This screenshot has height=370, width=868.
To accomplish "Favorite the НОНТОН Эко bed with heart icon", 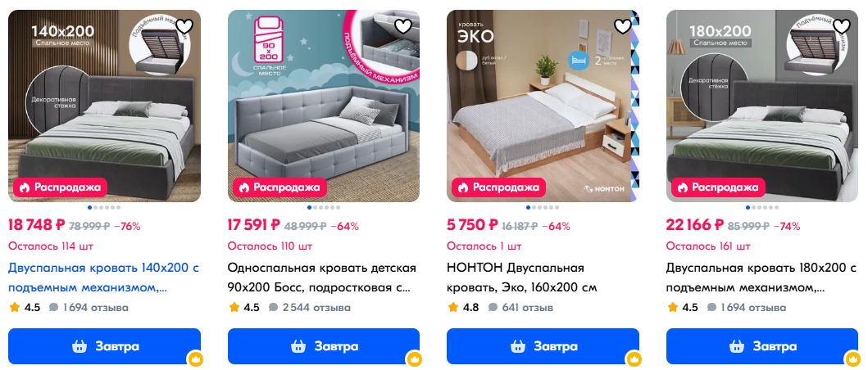I will click(623, 26).
